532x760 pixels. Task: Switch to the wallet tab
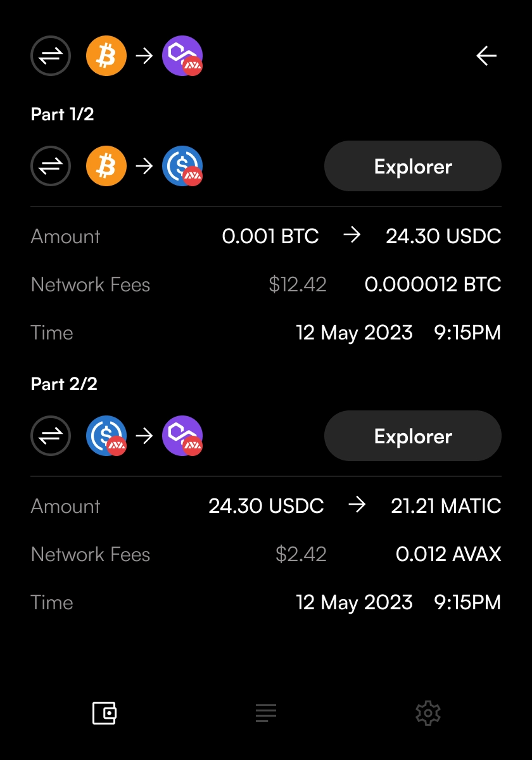coord(104,713)
